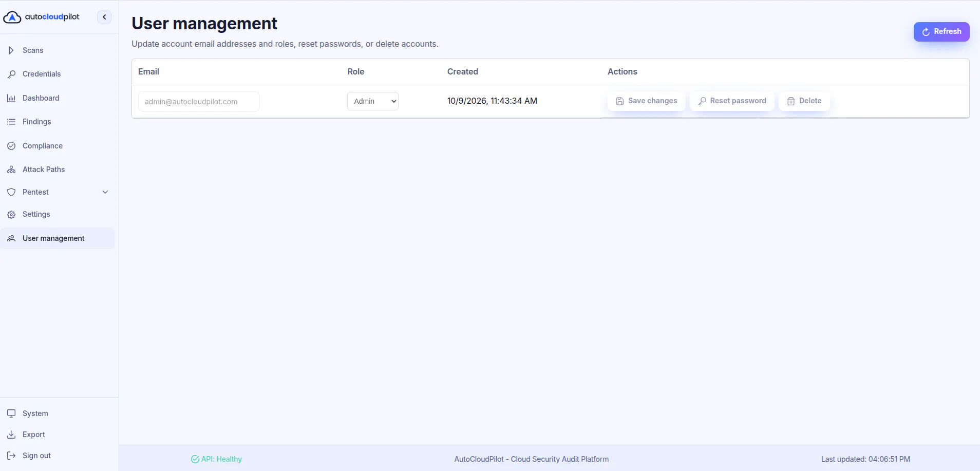Click the User management people icon

point(11,238)
